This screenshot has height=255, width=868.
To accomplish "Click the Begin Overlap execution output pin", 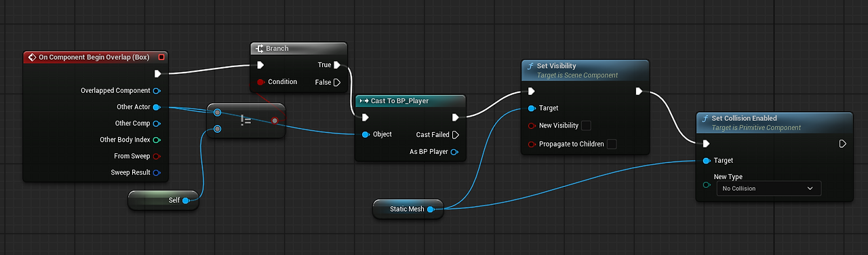I will pos(157,73).
